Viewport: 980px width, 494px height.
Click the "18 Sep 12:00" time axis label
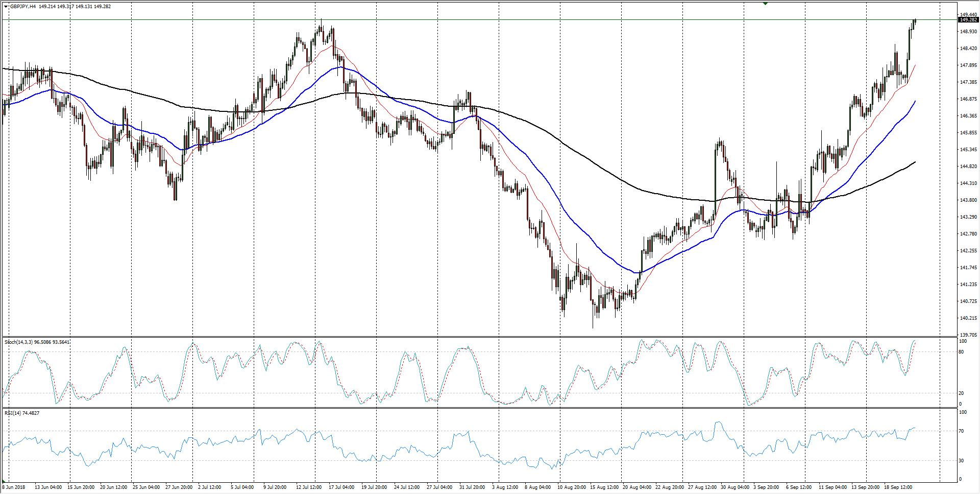pyautogui.click(x=898, y=487)
